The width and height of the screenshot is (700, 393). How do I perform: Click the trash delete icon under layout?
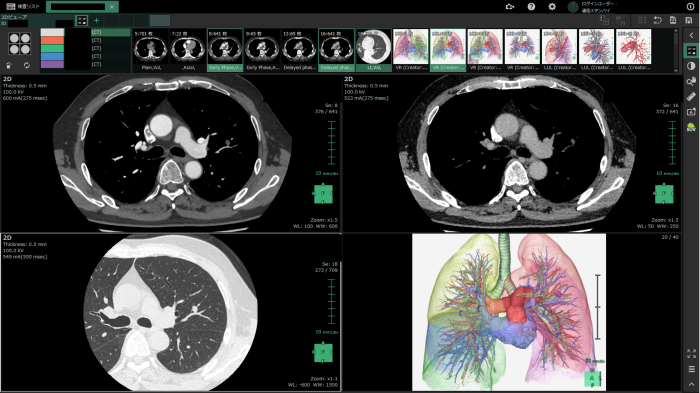pos(9,65)
